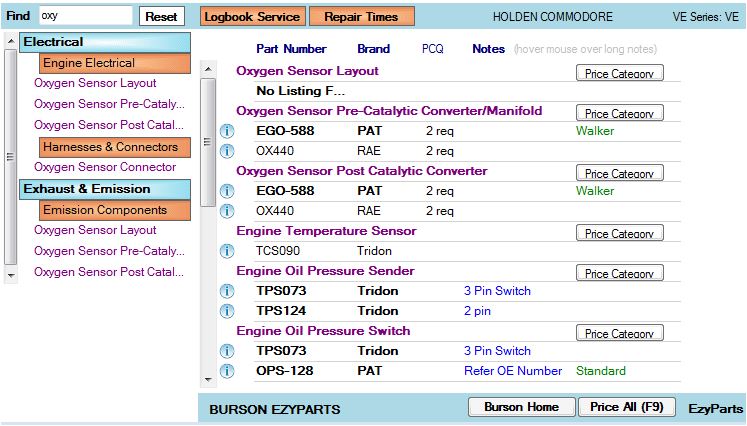Open Oxygen Sensor Post Catal... under Emission Components
This screenshot has width=747, height=426.
(109, 272)
